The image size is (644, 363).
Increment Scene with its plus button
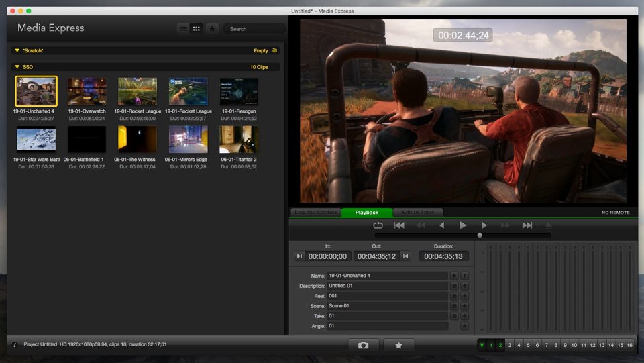coord(464,306)
